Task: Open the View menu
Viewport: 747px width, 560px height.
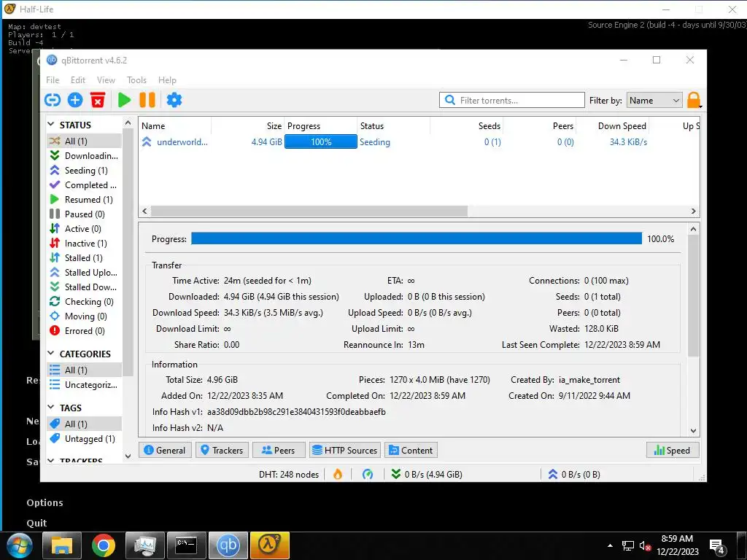Action: [106, 80]
